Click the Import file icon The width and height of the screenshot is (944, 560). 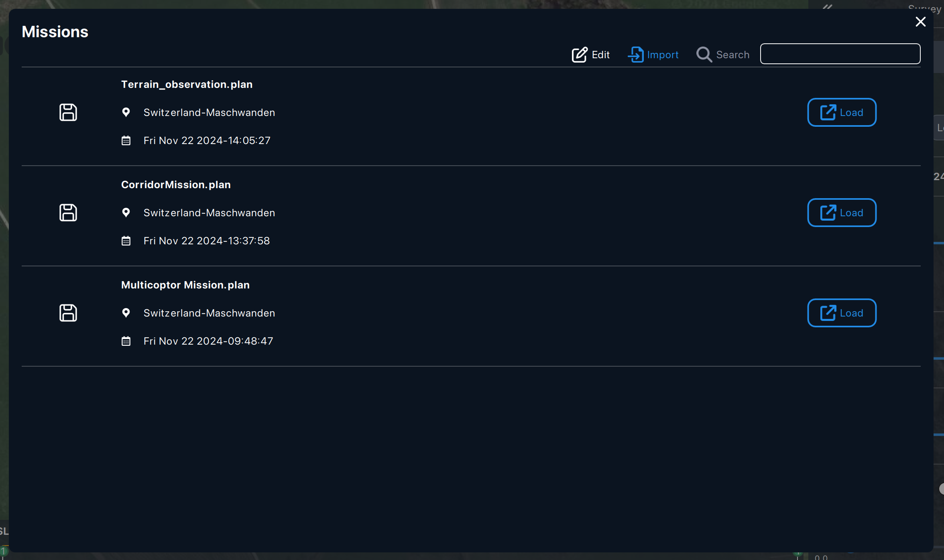point(636,55)
